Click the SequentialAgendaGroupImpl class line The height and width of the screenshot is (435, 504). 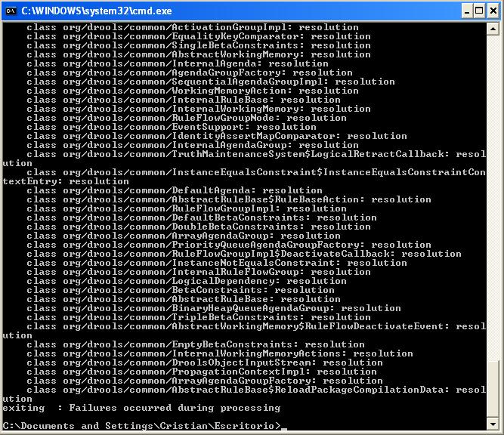click(x=211, y=82)
